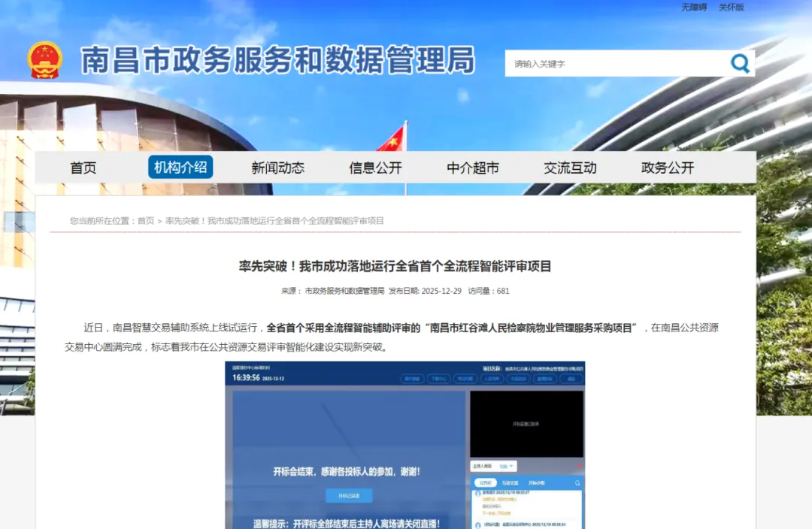812x529 pixels.
Task: Click the publish date 2025-12-29
Action: [441, 291]
